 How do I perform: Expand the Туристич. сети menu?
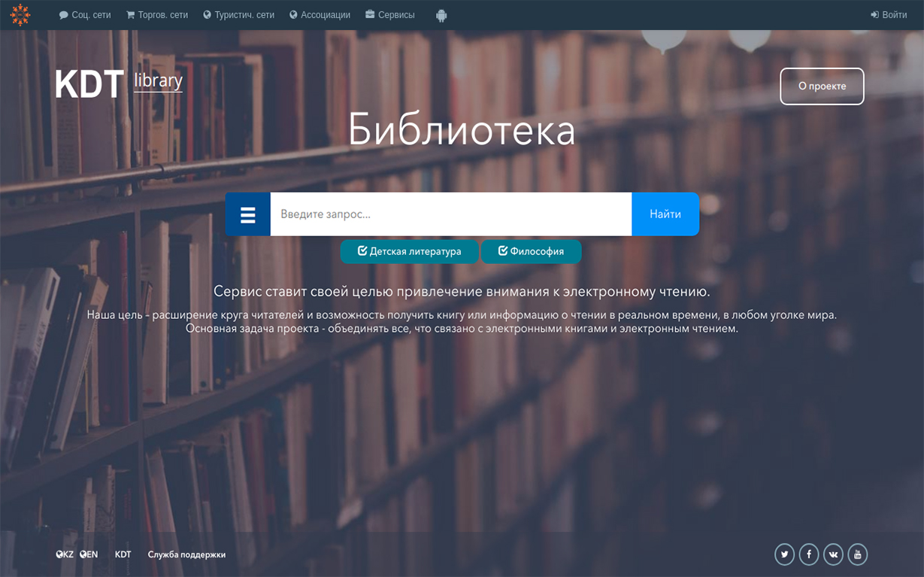pyautogui.click(x=238, y=15)
